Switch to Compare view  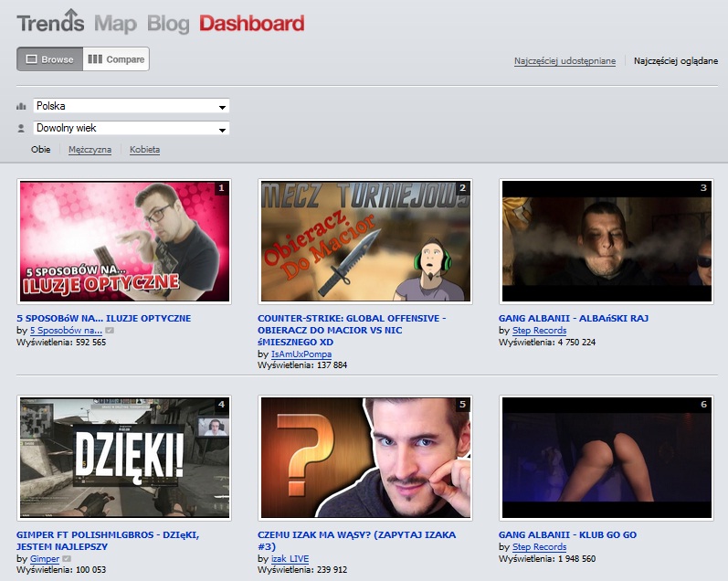(116, 59)
